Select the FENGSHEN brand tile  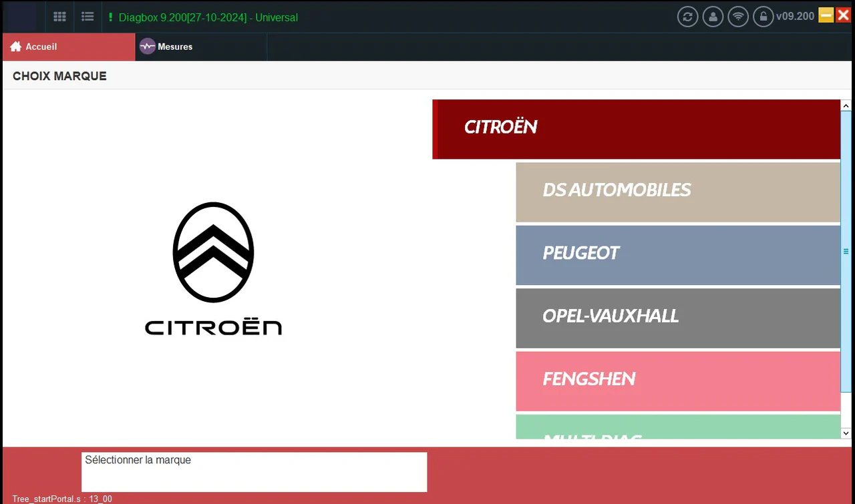pyautogui.click(x=677, y=381)
